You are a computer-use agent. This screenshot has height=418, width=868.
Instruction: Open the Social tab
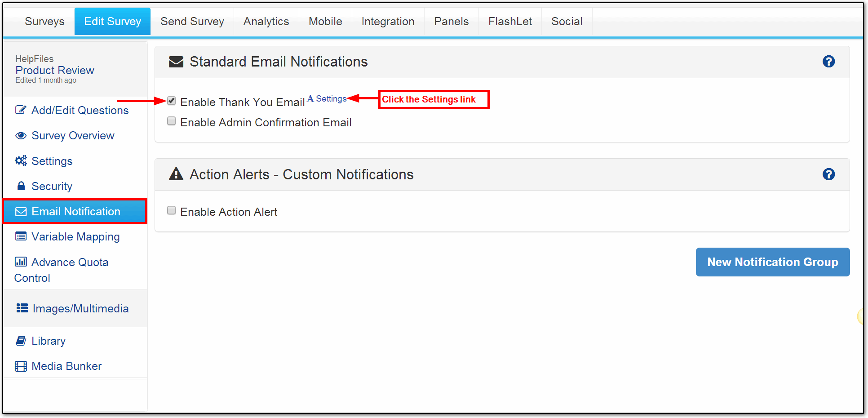click(x=567, y=22)
